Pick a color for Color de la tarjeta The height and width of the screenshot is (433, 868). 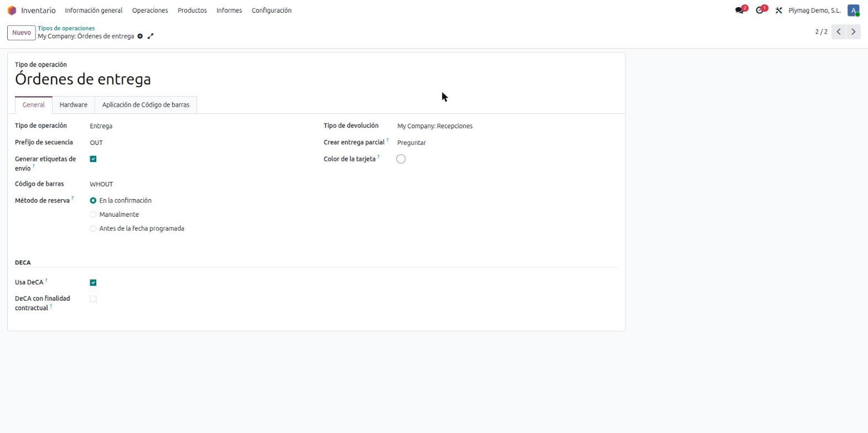[x=401, y=159]
